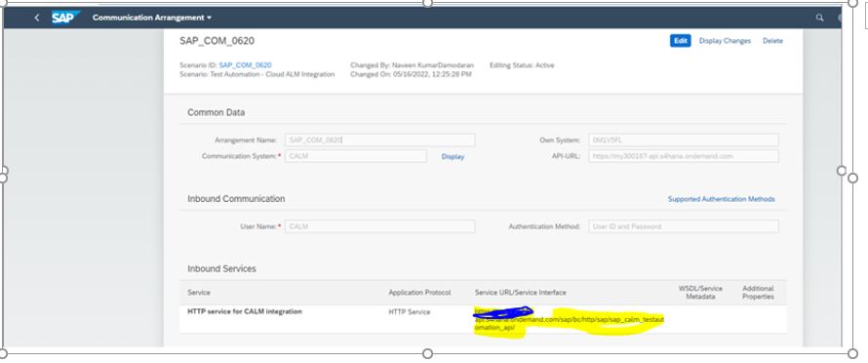868x363 pixels.
Task: Open Display Changes
Action: tap(725, 41)
